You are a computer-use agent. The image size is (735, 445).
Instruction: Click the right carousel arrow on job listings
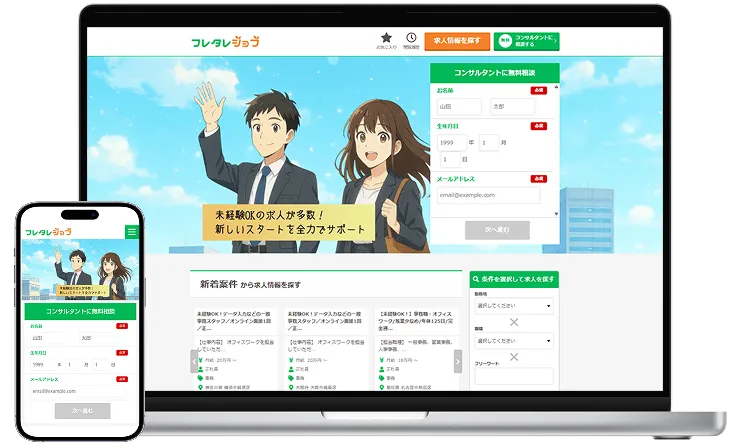[458, 361]
